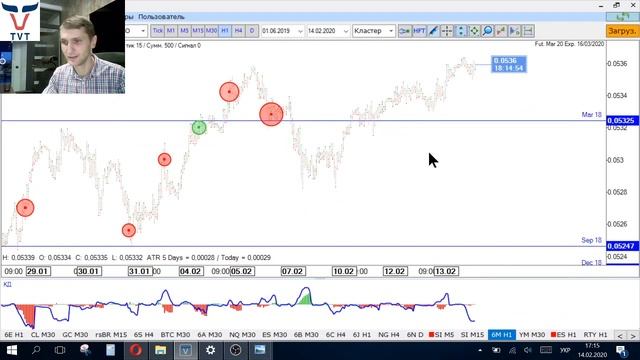This screenshot has height=360, width=640.
Task: Select the M5 timeframe
Action: point(184,31)
